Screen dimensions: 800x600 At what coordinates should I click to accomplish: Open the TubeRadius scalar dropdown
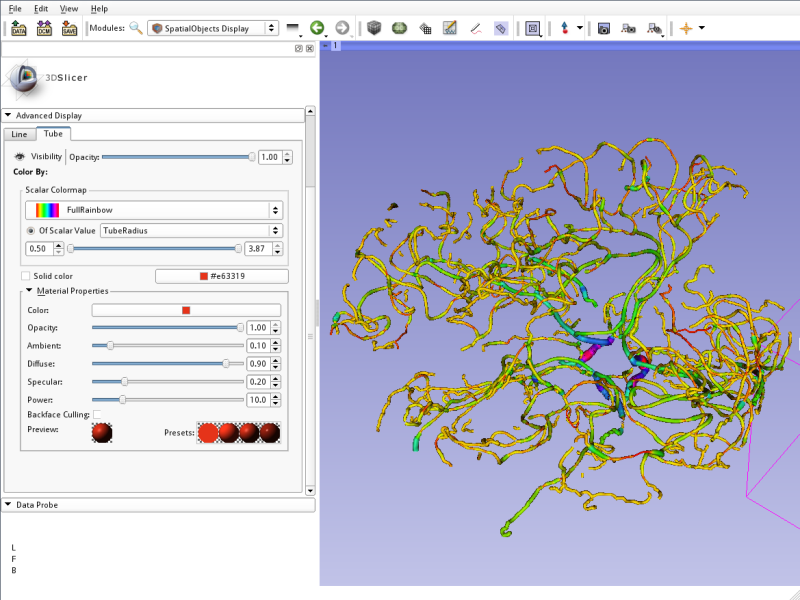(190, 230)
